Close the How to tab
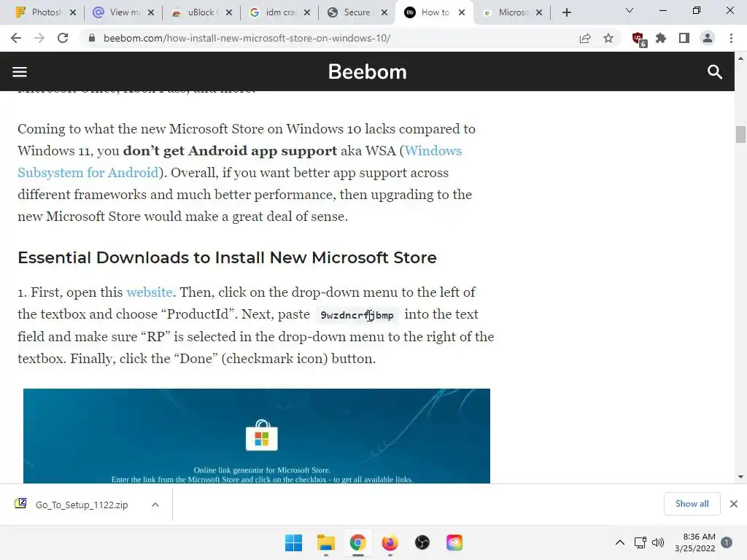This screenshot has width=747, height=560. (x=462, y=12)
